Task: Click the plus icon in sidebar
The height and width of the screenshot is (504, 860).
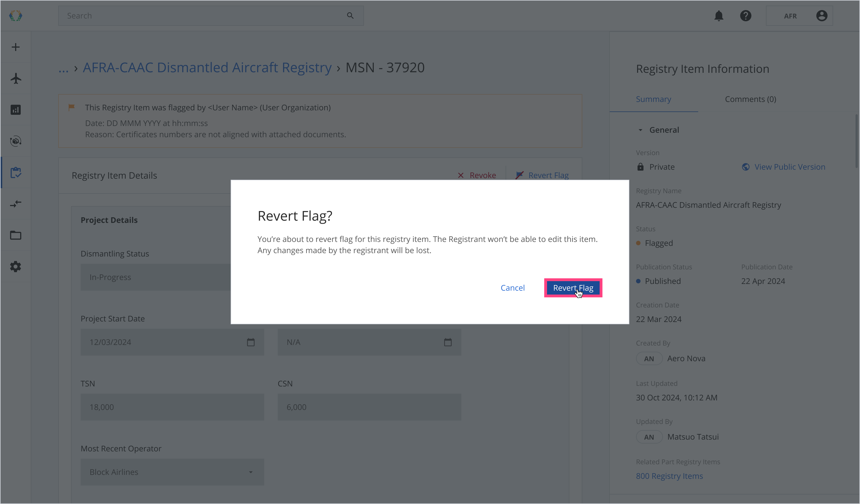Action: [x=16, y=47]
